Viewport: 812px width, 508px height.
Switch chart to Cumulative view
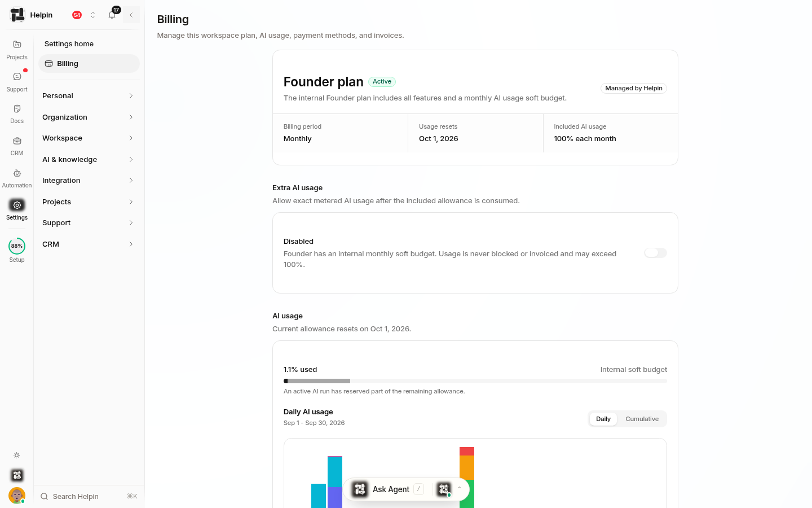pos(642,419)
